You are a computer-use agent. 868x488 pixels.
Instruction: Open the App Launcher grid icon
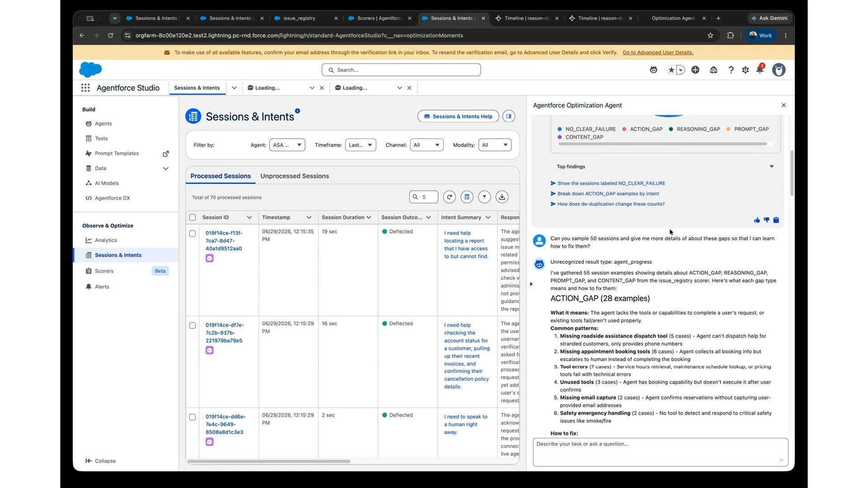click(x=85, y=88)
